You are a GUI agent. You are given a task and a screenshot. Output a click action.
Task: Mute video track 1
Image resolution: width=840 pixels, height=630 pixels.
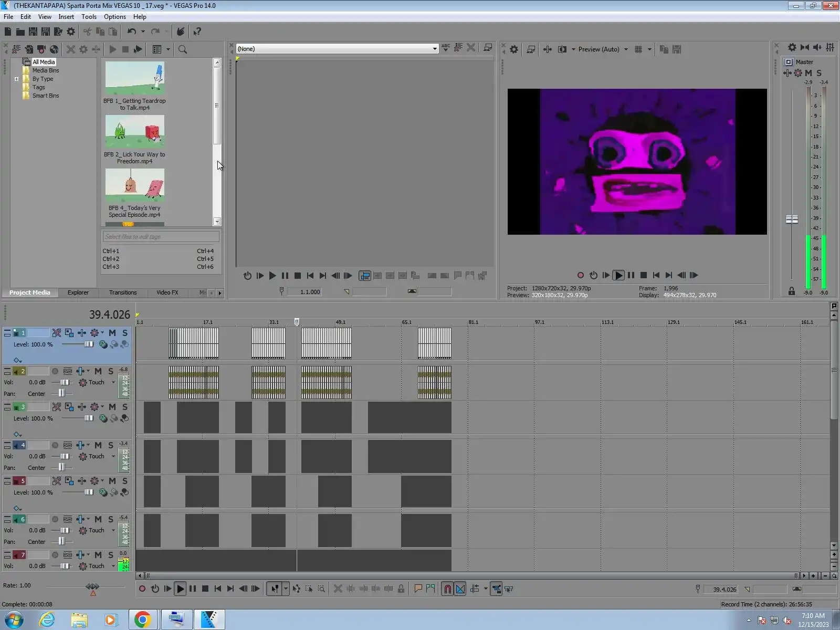click(x=112, y=333)
